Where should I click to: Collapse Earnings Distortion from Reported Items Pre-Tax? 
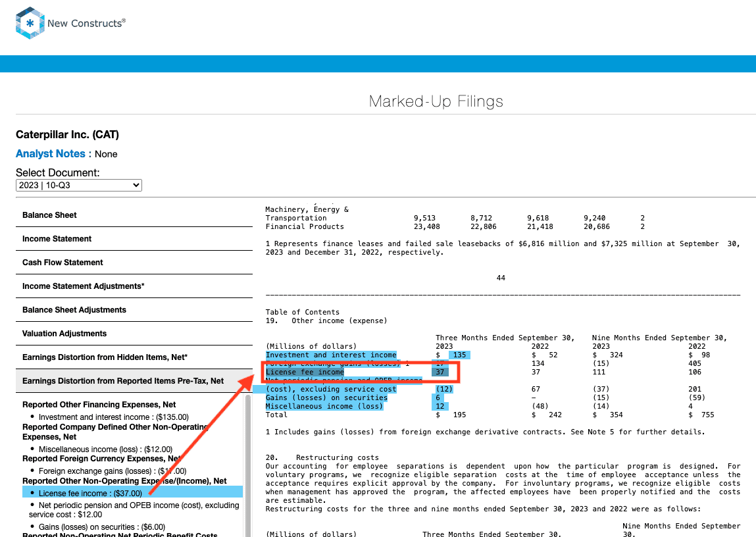pyautogui.click(x=134, y=381)
